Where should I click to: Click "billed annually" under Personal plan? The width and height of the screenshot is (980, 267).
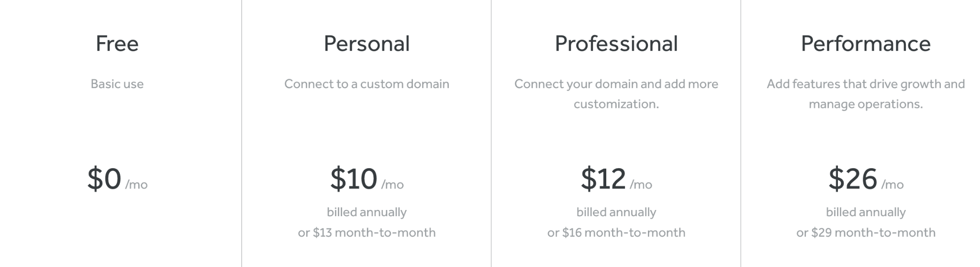pos(367,212)
